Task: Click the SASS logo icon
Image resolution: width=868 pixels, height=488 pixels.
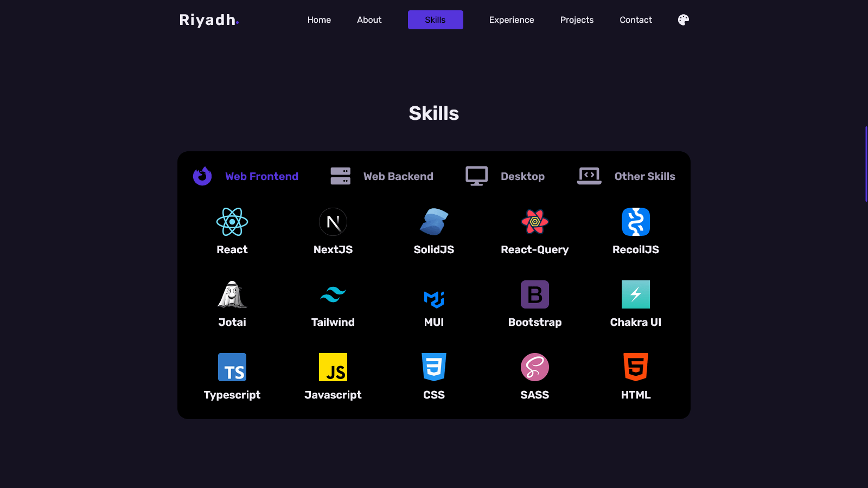Action: click(x=534, y=367)
